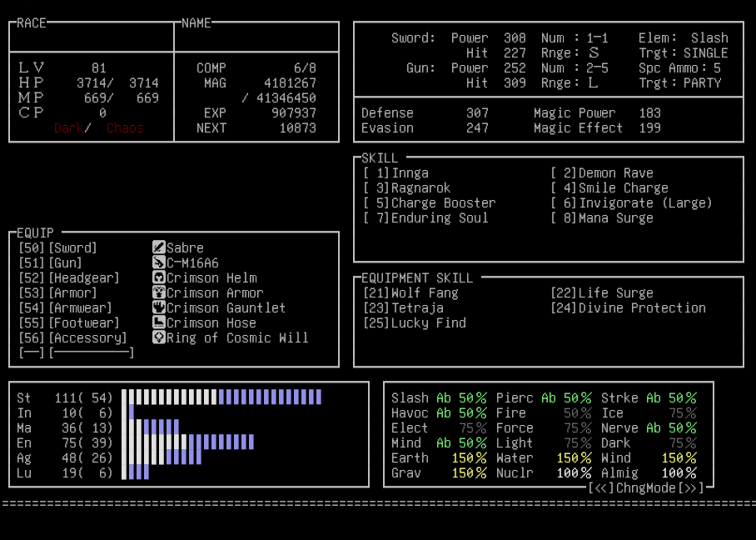The width and height of the screenshot is (756, 540).
Task: Click the Magic Effect value 199
Action: (x=650, y=127)
